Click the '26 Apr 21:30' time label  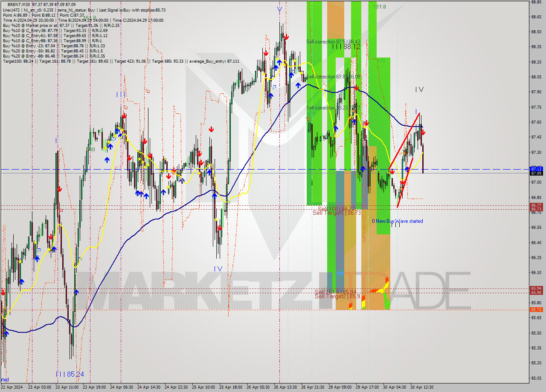click(312, 387)
